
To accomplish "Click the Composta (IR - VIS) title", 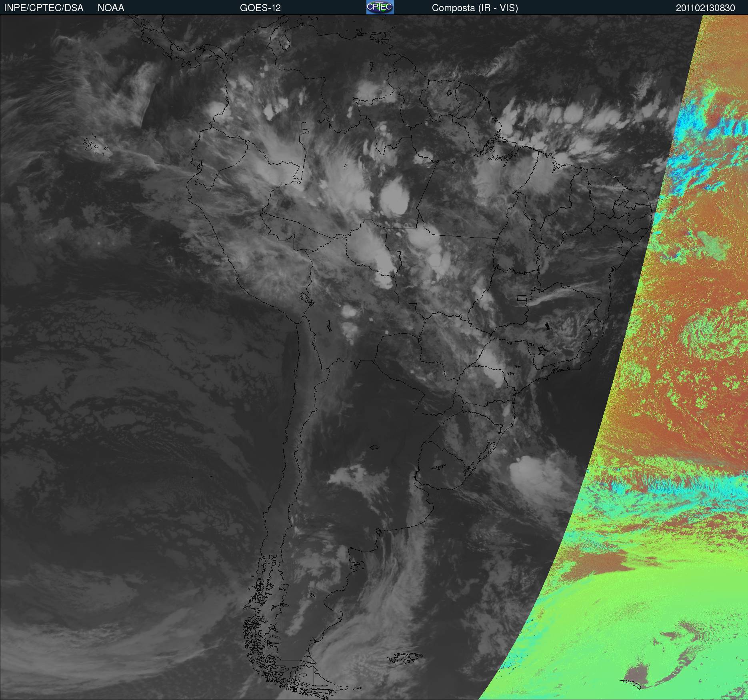I will click(475, 8).
